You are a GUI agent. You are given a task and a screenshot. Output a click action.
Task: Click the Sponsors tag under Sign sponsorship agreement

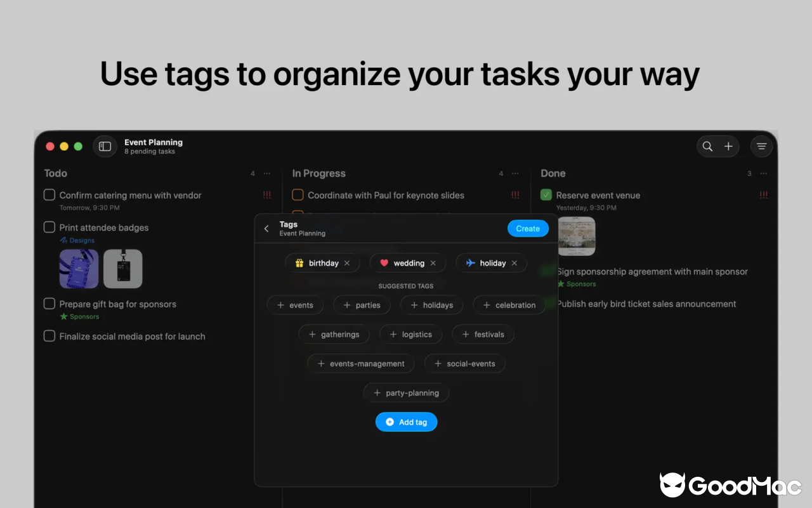tap(577, 284)
